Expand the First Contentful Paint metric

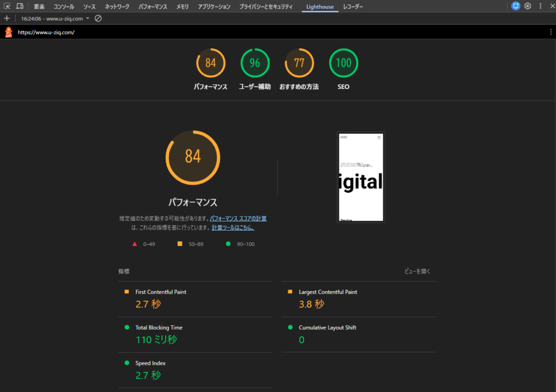(x=161, y=292)
